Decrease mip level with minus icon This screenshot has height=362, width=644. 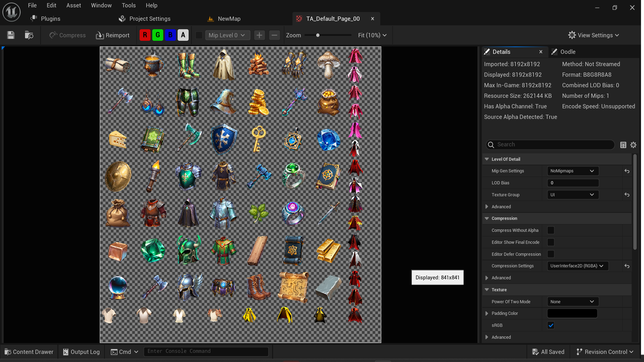(x=274, y=35)
